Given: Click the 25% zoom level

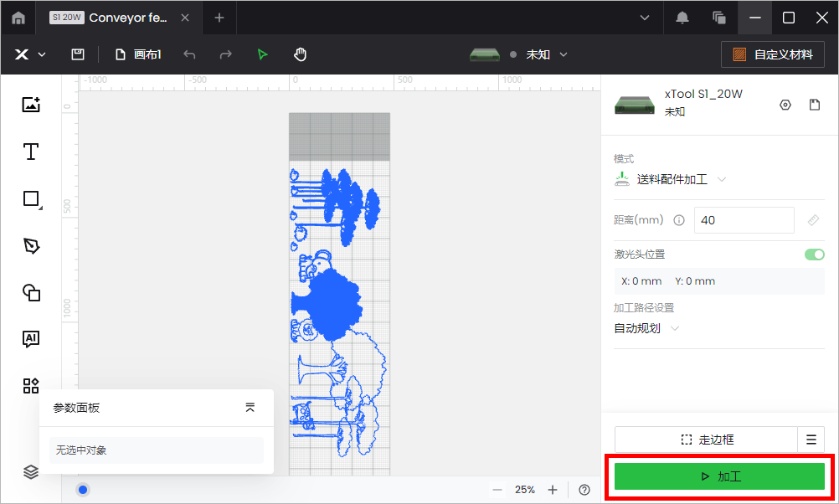Looking at the screenshot, I should point(525,490).
